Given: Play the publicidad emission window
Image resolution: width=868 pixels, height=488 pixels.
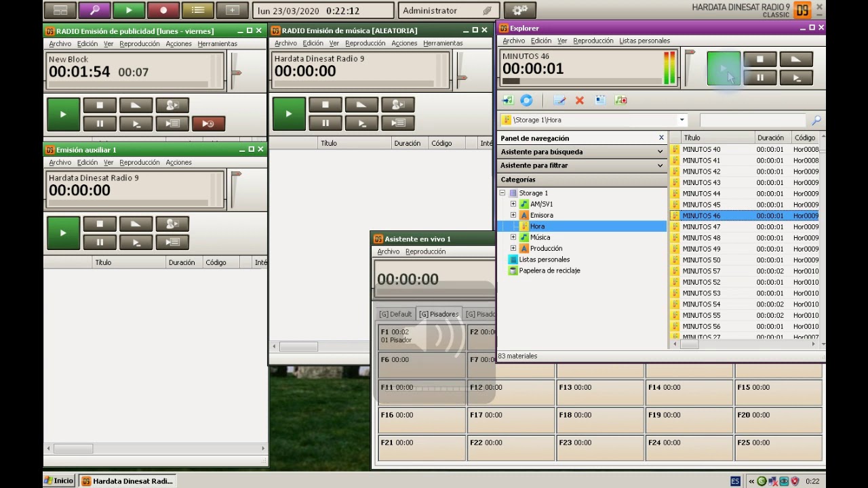Looking at the screenshot, I should (x=63, y=114).
